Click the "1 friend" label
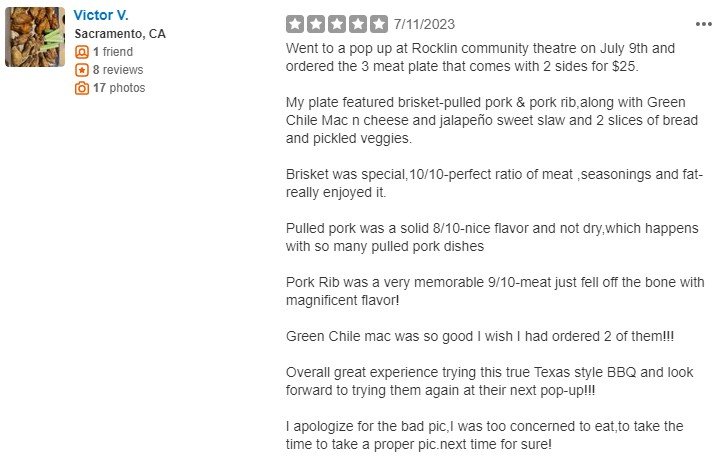725x466 pixels. coord(113,52)
